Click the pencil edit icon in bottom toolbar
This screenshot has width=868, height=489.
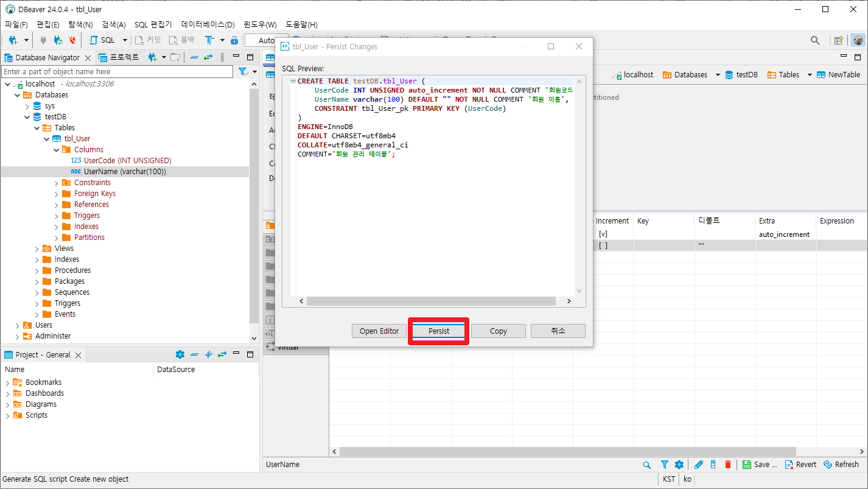699,465
